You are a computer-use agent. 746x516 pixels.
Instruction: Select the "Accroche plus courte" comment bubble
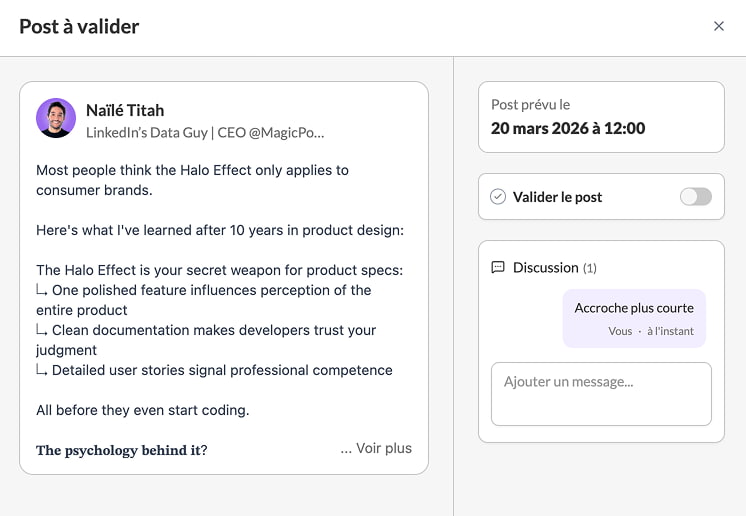click(634, 308)
